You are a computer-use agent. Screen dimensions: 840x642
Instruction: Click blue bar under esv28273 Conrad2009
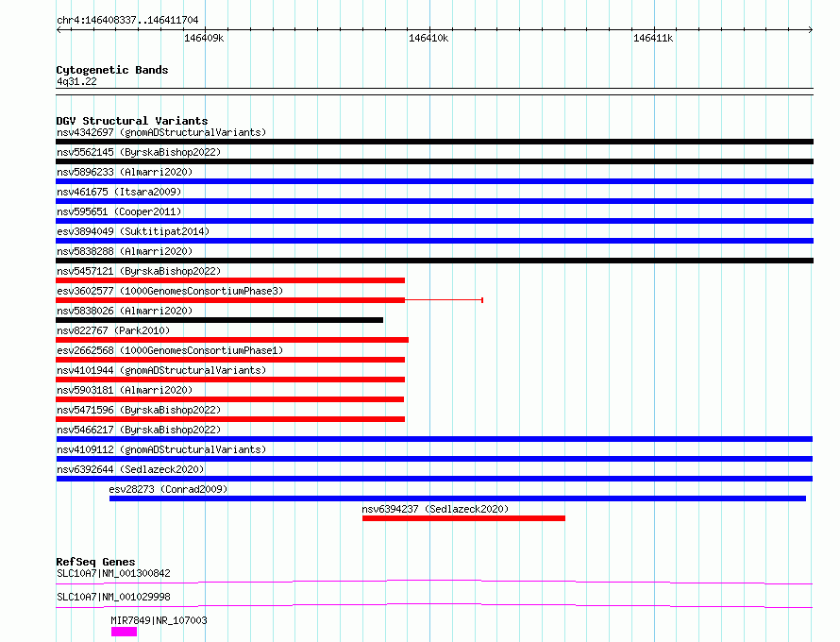tap(458, 498)
